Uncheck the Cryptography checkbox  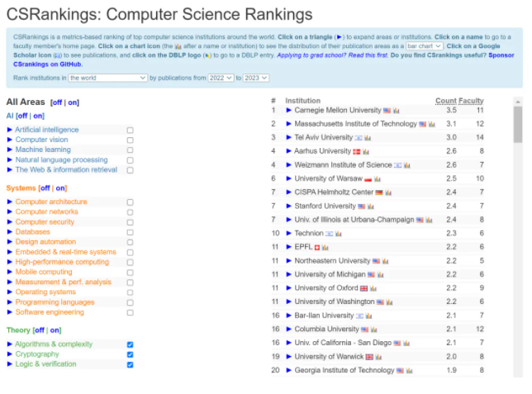(x=130, y=354)
